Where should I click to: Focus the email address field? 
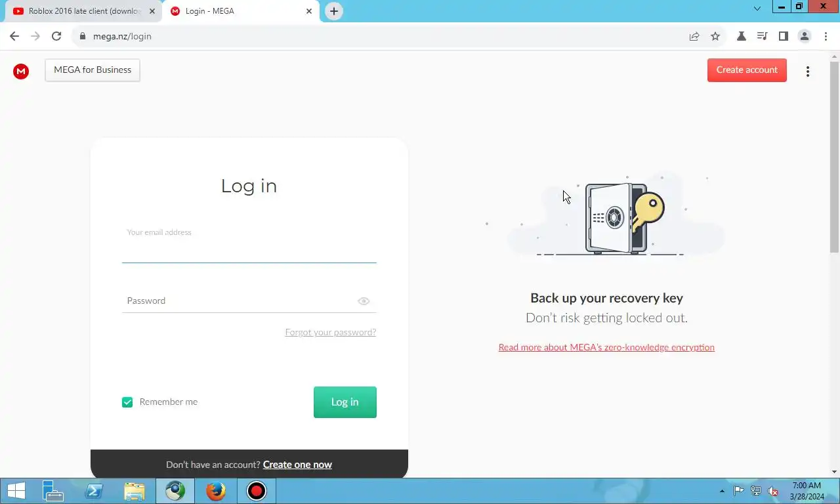click(x=249, y=246)
